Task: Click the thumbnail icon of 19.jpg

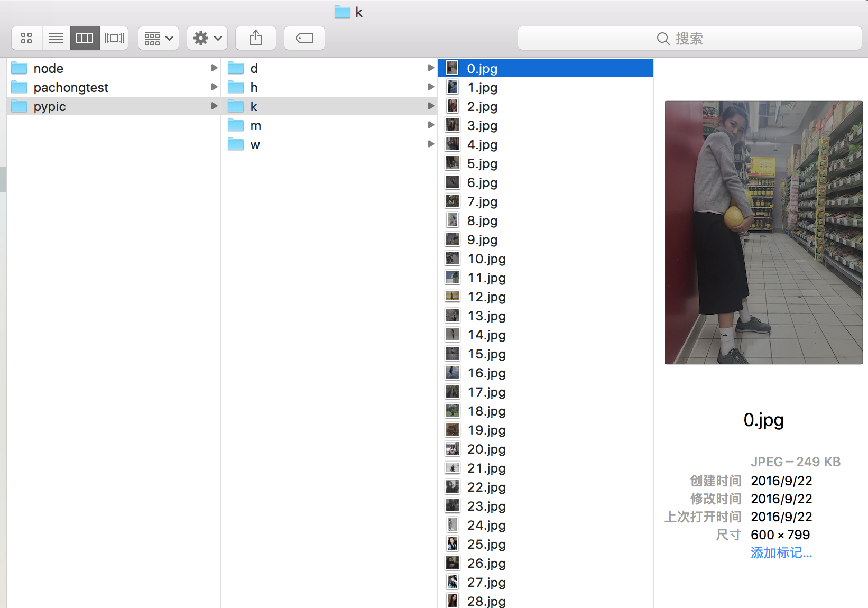Action: [453, 430]
